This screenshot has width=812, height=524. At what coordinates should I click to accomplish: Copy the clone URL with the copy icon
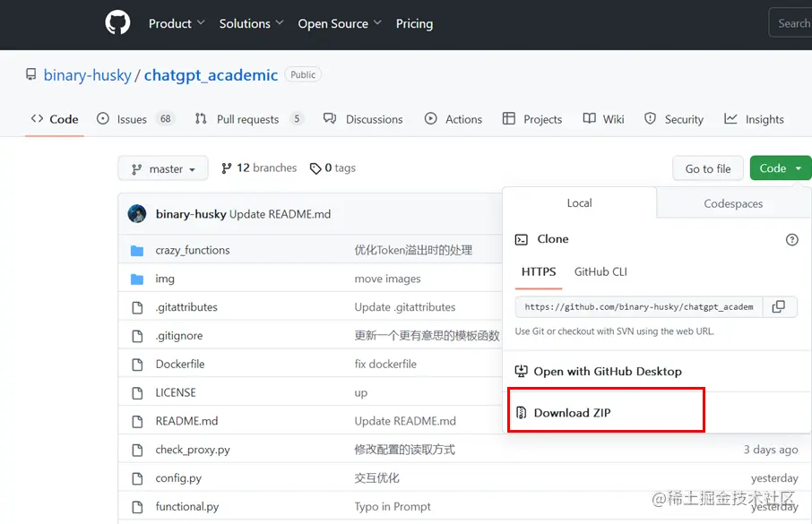click(x=778, y=306)
